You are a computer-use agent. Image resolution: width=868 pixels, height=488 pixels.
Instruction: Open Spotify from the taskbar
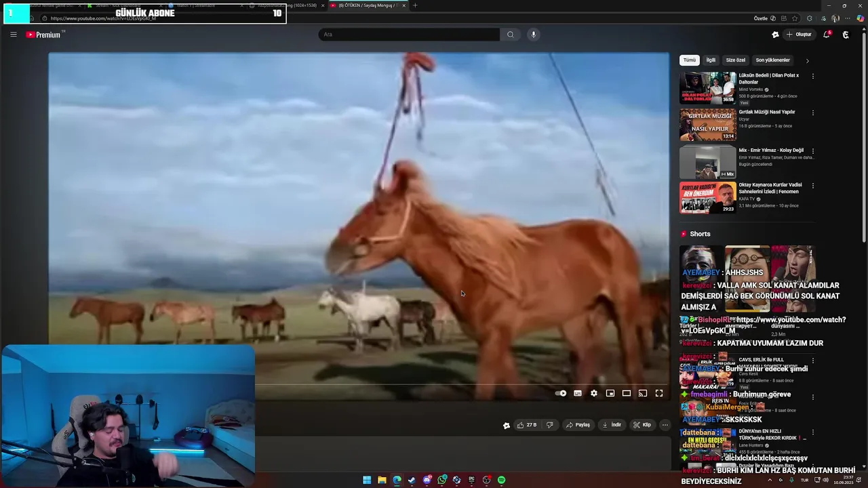[501, 480]
